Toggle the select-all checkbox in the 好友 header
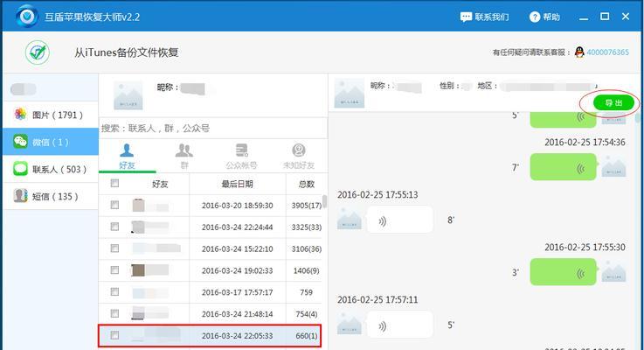The image size is (644, 350). pyautogui.click(x=114, y=183)
